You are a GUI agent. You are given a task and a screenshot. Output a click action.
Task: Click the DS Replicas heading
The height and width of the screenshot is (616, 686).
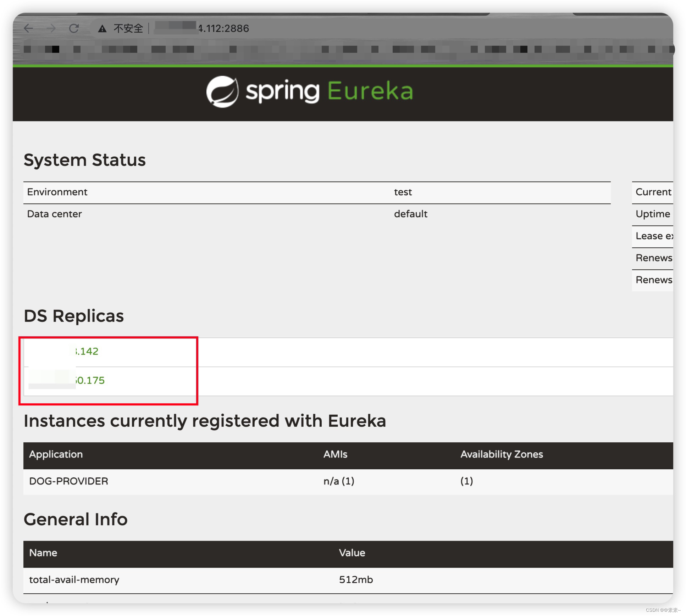[x=74, y=316]
